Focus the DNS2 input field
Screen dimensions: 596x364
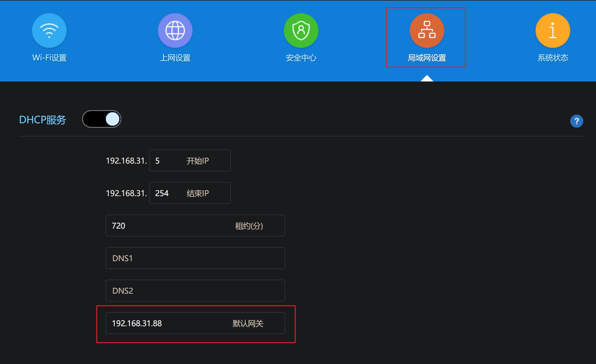(x=195, y=291)
